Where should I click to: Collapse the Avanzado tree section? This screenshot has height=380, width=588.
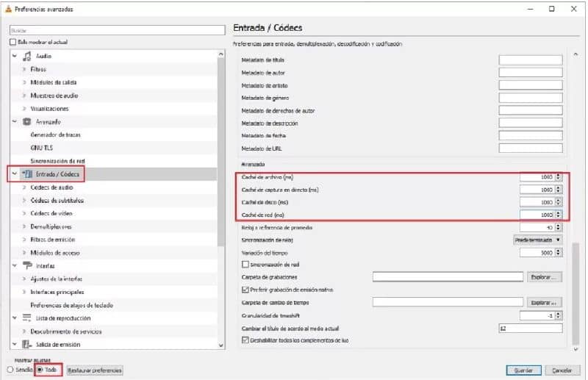click(x=15, y=121)
